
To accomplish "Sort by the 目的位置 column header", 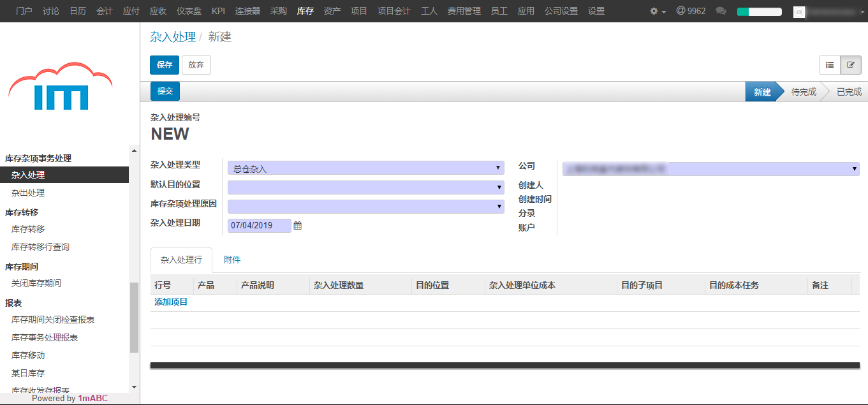I will (x=448, y=285).
